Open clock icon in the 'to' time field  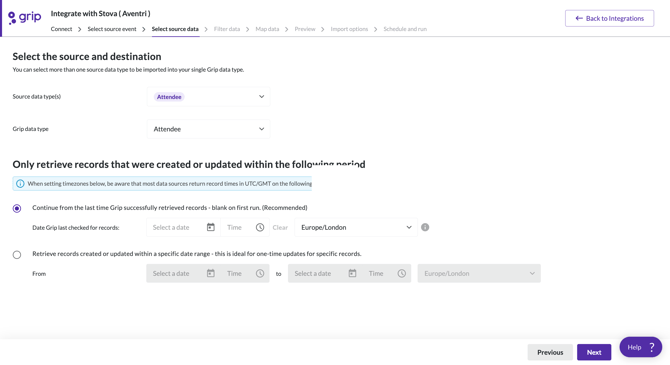click(x=402, y=273)
